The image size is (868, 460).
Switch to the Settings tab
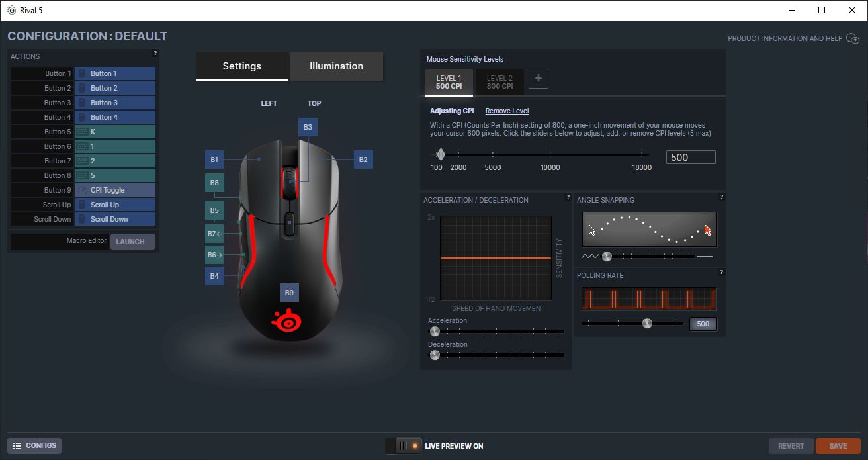click(242, 66)
